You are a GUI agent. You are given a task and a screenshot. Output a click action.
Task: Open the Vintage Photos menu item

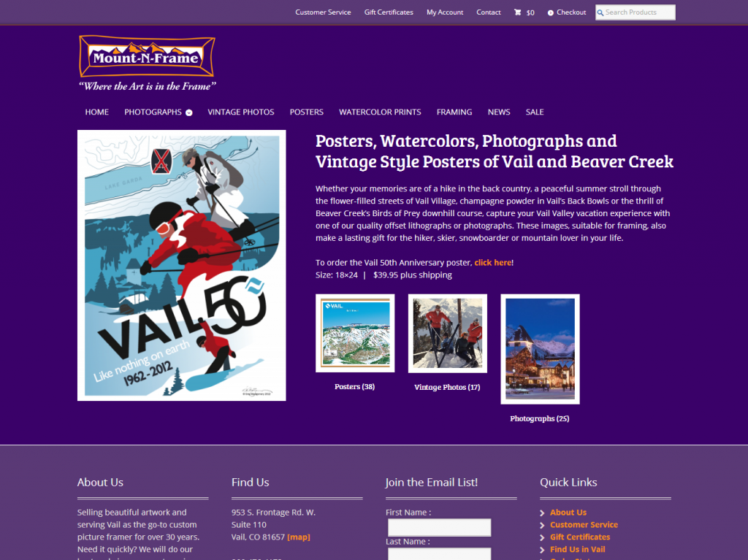pos(241,112)
